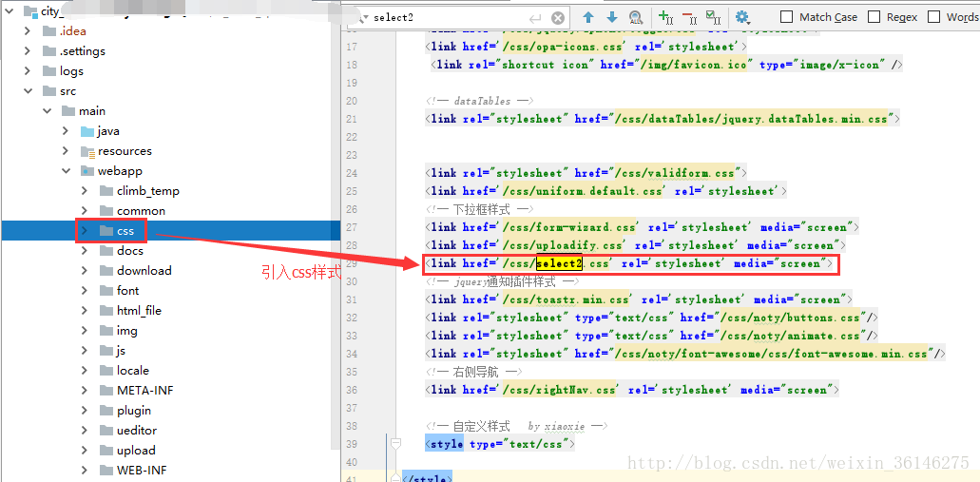Image resolution: width=980 pixels, height=482 pixels.
Task: Click the select2 search input field
Action: 447,17
